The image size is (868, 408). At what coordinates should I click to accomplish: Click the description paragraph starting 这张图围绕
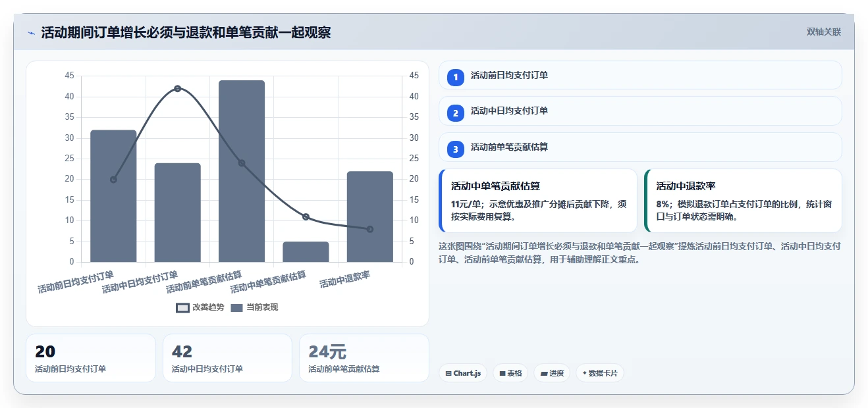click(639, 253)
